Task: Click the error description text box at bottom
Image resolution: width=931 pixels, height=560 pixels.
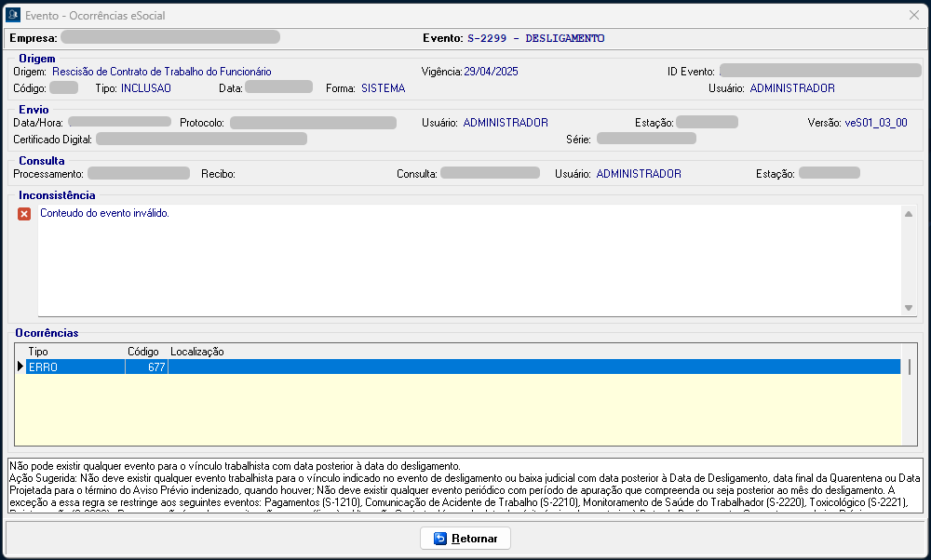Action: [x=464, y=485]
